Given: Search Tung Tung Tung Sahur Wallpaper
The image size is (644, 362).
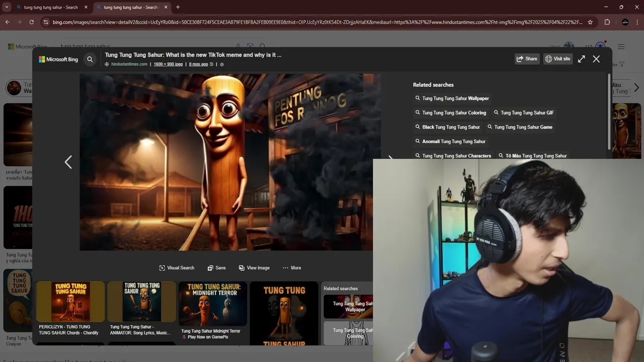Looking at the screenshot, I should (452, 99).
